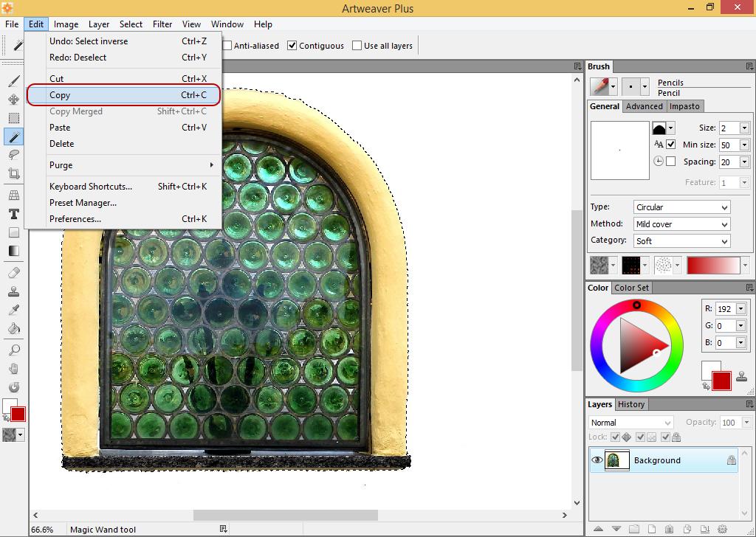Select the Zoom magnifier tool
The image size is (756, 537).
pyautogui.click(x=14, y=350)
